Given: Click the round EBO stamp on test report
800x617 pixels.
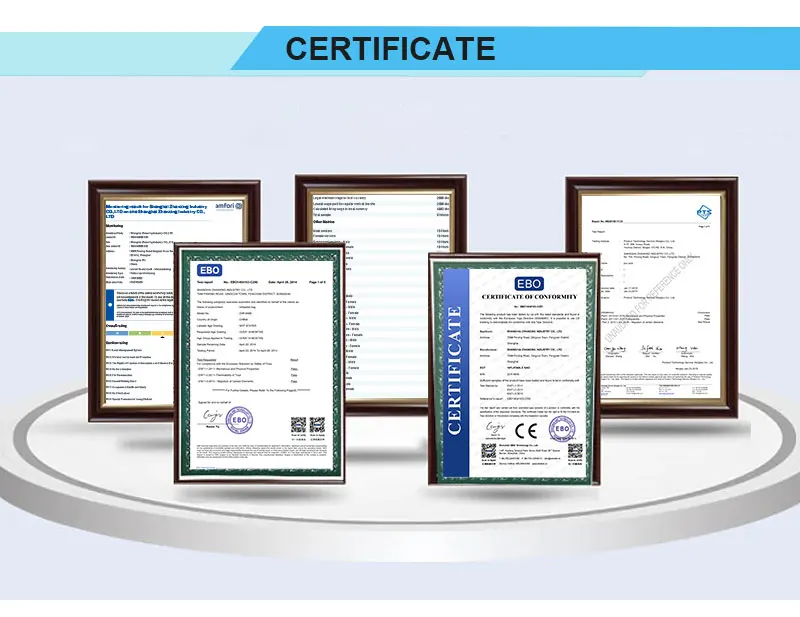Looking at the screenshot, I should (x=239, y=420).
